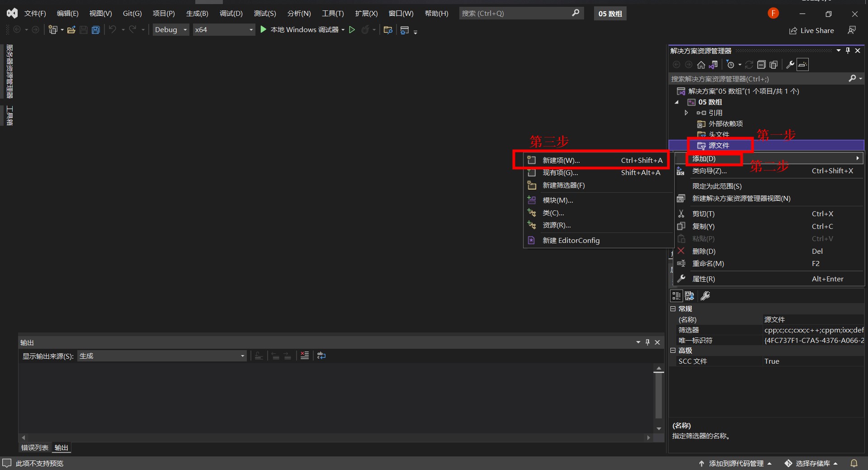Open the 文件(F) menu
Image resolution: width=868 pixels, height=470 pixels.
click(x=35, y=14)
